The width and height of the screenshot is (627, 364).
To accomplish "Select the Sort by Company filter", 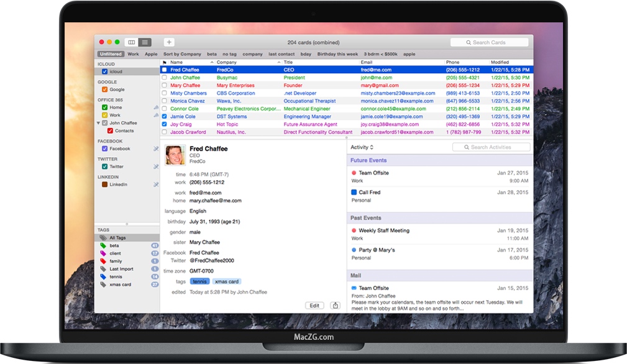I will pyautogui.click(x=182, y=54).
